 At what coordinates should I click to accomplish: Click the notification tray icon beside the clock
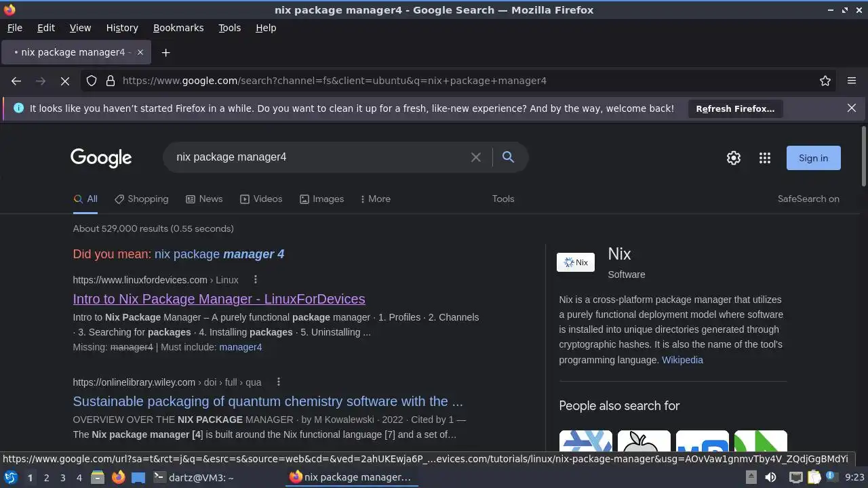[x=832, y=477]
